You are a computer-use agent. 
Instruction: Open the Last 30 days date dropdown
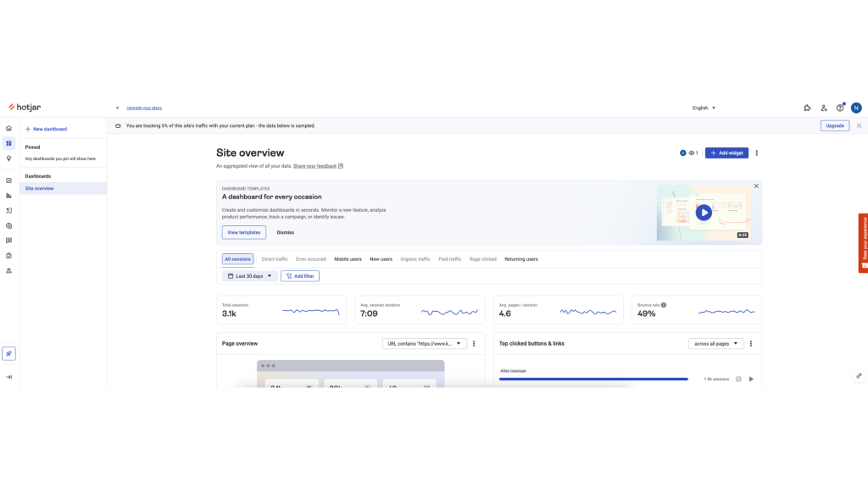coord(250,276)
